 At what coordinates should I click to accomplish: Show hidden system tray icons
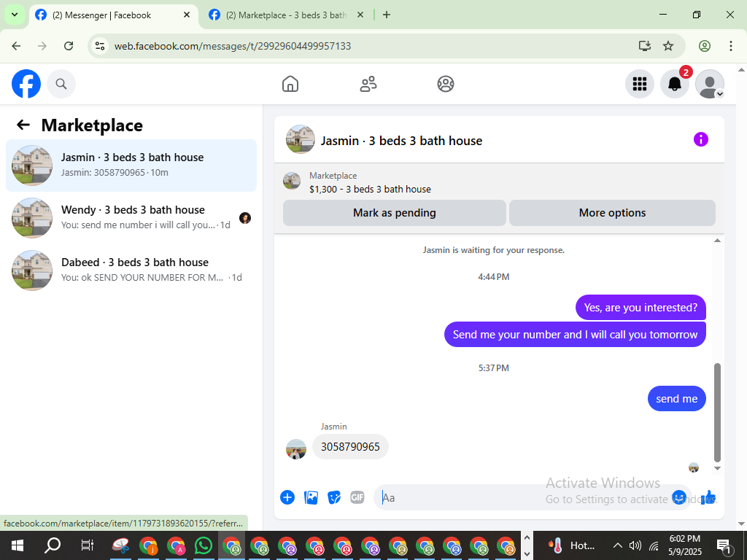[x=617, y=545]
